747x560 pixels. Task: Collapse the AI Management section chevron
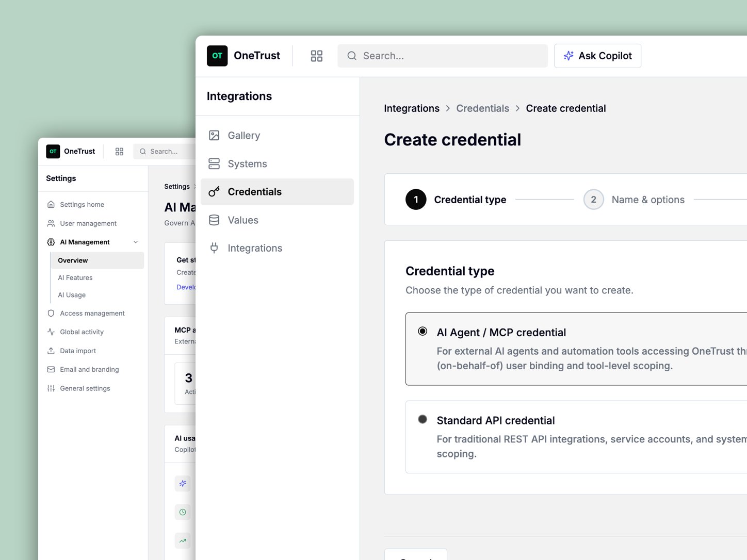point(136,242)
